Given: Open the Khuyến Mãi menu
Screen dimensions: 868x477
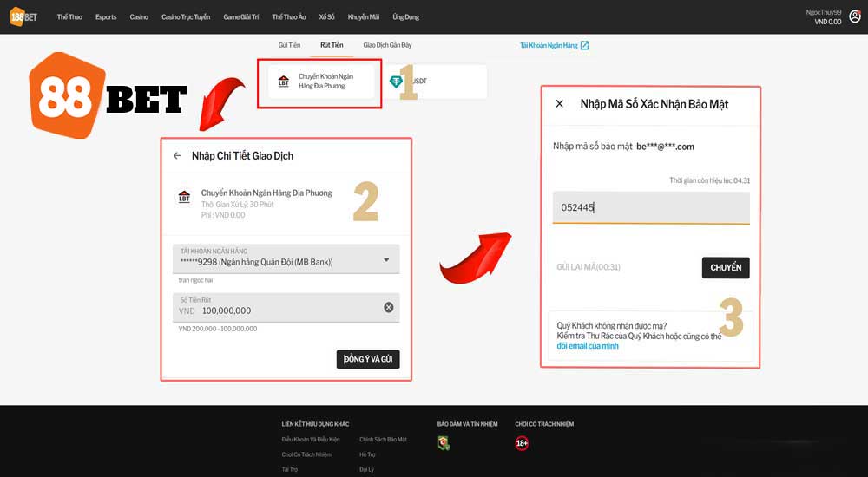Looking at the screenshot, I should coord(363,17).
